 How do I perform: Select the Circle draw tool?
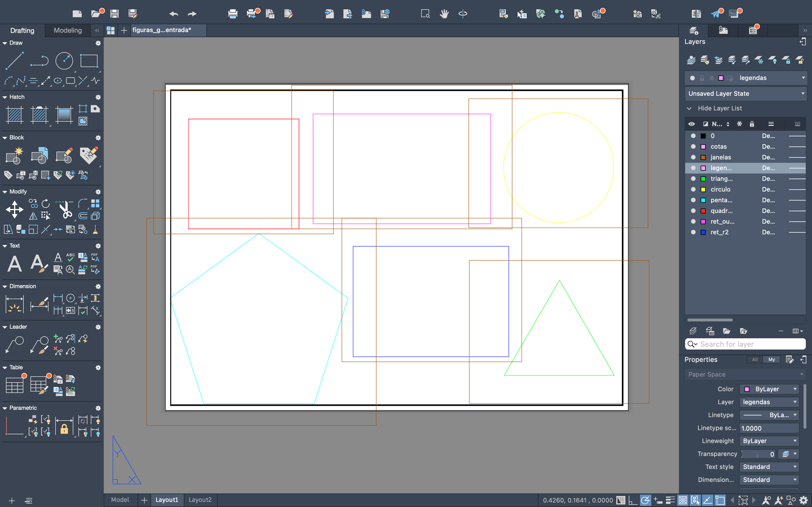[64, 61]
